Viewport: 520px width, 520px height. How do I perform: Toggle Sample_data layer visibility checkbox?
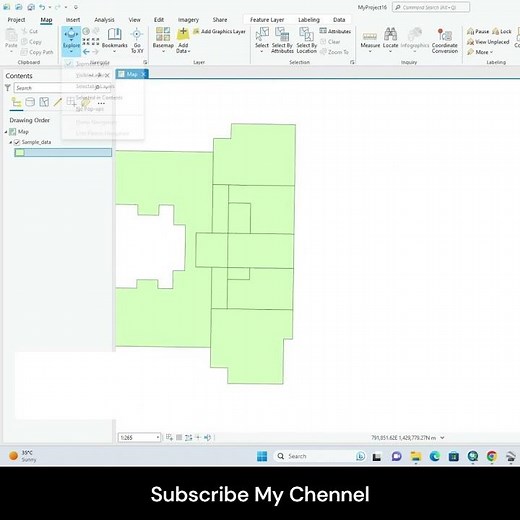17,142
